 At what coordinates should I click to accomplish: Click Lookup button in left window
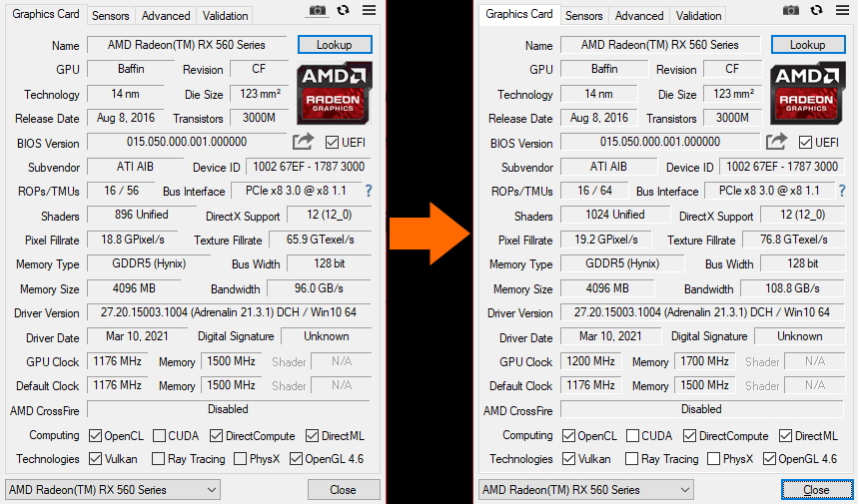pyautogui.click(x=335, y=45)
